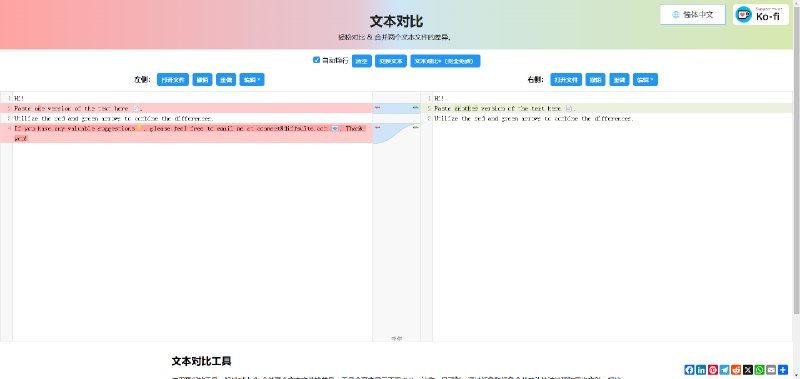
Task: Expand the left-side 编辑 dropdown
Action: (x=252, y=80)
